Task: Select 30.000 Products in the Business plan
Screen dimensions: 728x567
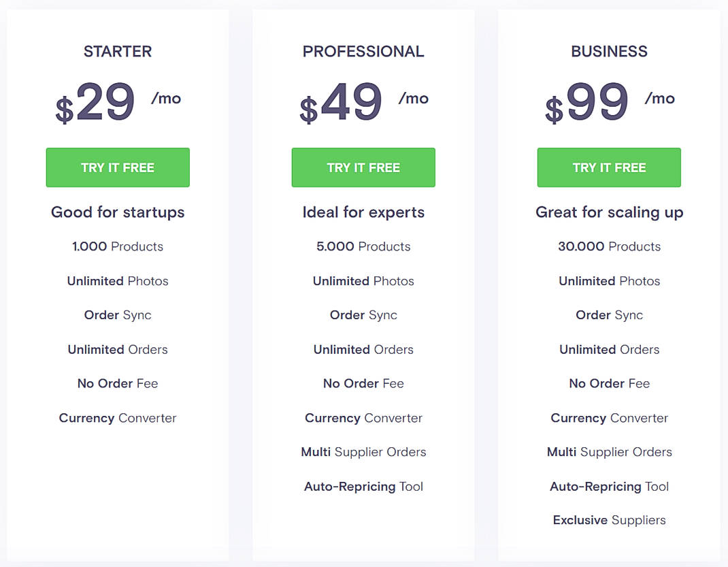Action: click(x=608, y=246)
